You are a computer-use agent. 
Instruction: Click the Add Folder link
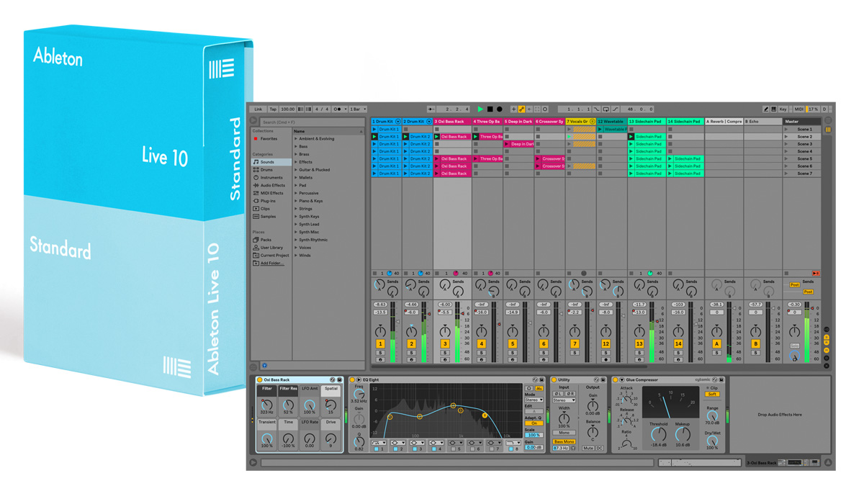271,264
